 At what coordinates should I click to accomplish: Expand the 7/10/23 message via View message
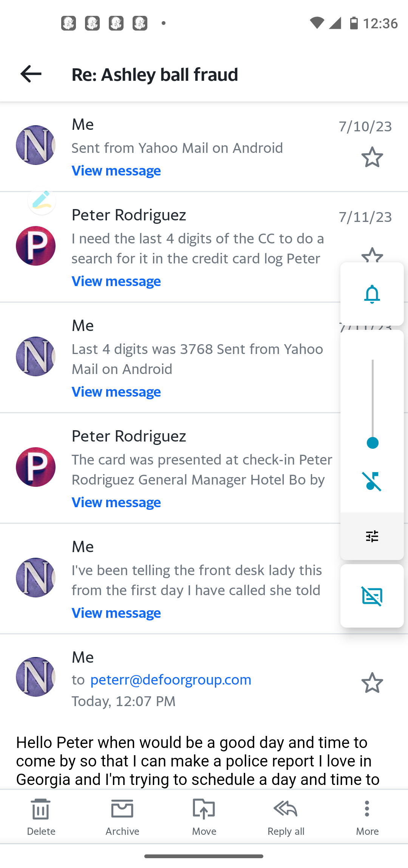coord(116,171)
